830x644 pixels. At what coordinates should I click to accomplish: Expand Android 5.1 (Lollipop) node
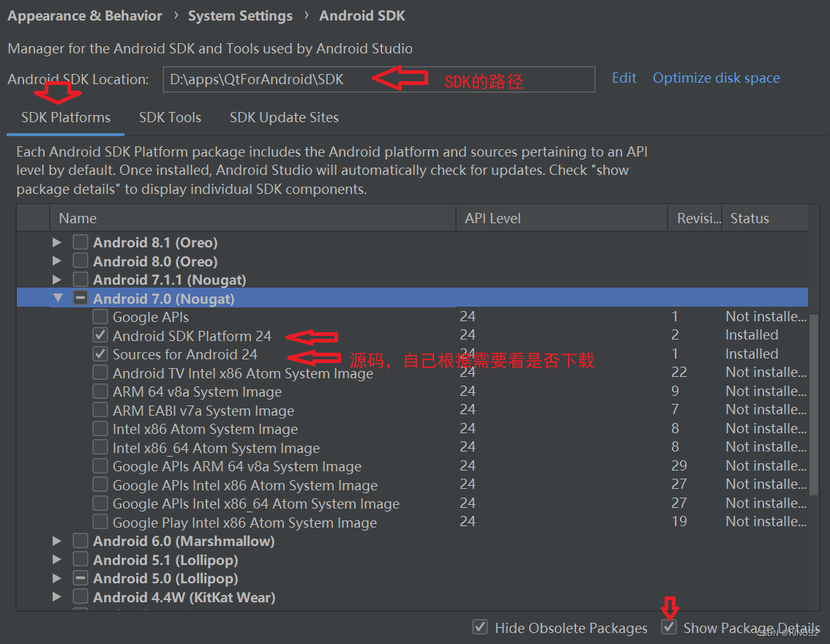pos(56,560)
